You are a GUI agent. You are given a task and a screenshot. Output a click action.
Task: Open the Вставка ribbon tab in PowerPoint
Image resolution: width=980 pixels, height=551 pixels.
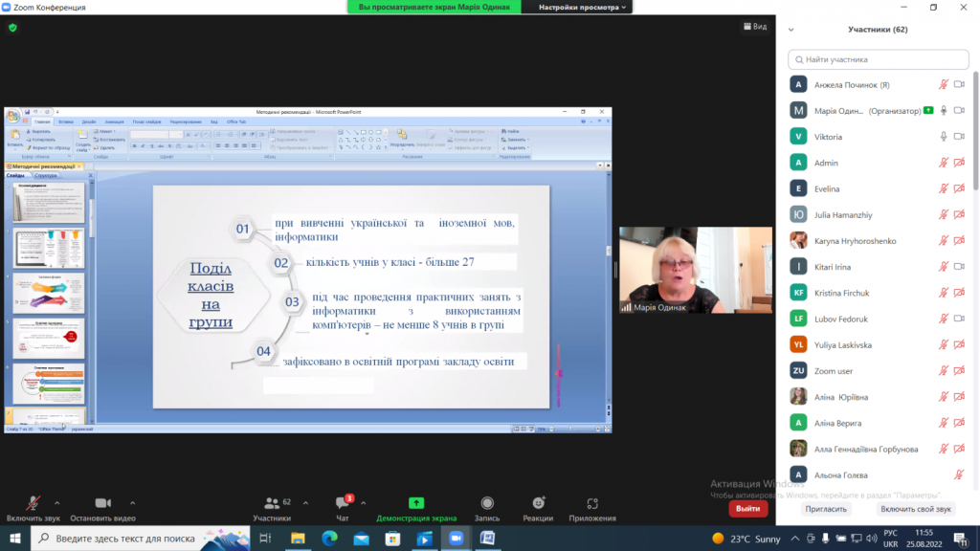pos(66,121)
